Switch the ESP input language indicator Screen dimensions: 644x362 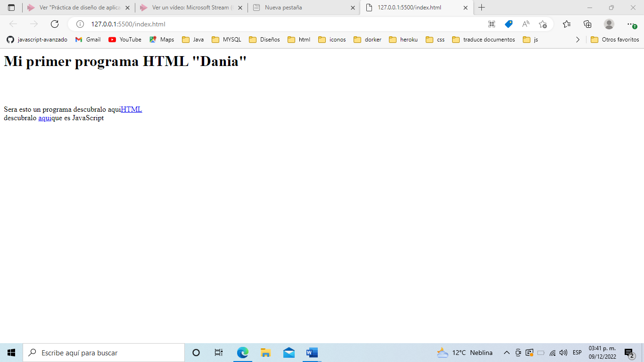coord(577,353)
